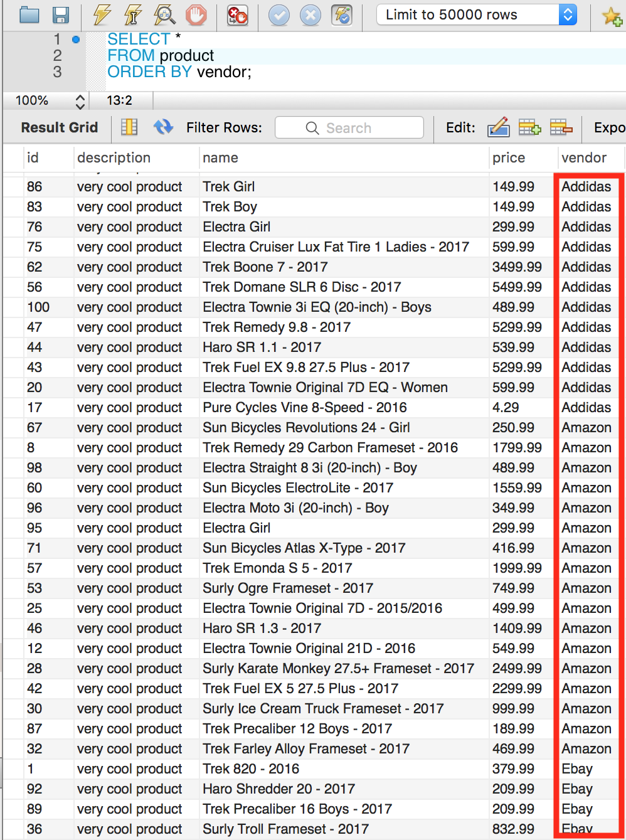
Task: Select Surly Karate Monkey 27.5+ Frameset cell
Action: click(x=344, y=668)
